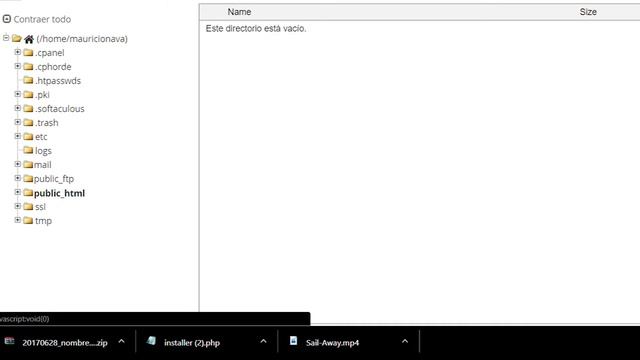Select the .softaculous folder icon
The height and width of the screenshot is (360, 640).
(x=28, y=109)
